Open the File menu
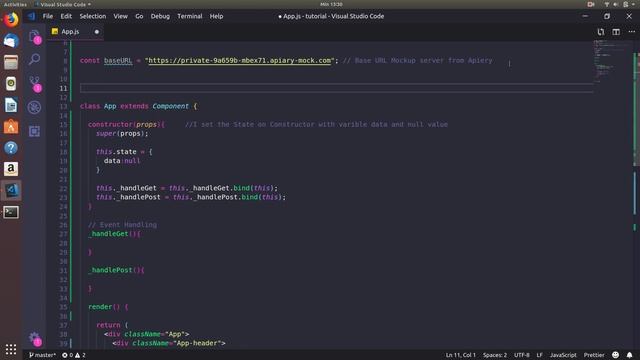Screen dimensions: 640x360 point(48,16)
